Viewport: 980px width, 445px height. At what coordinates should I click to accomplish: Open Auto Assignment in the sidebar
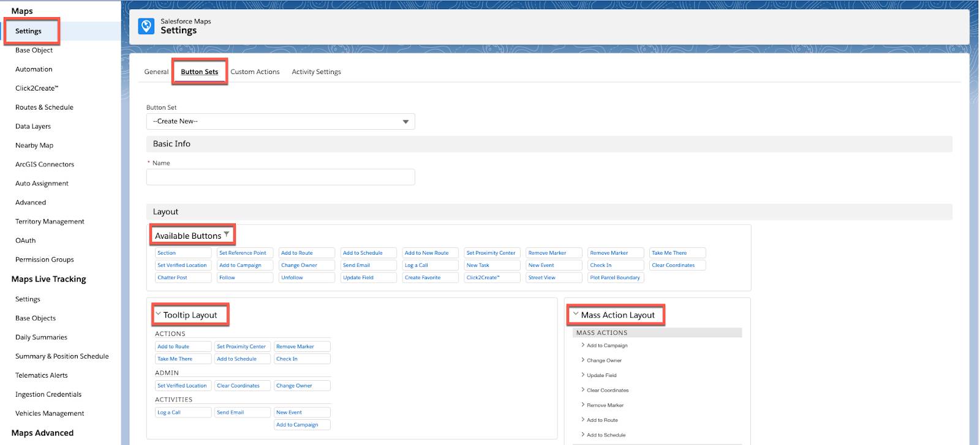[x=42, y=183]
